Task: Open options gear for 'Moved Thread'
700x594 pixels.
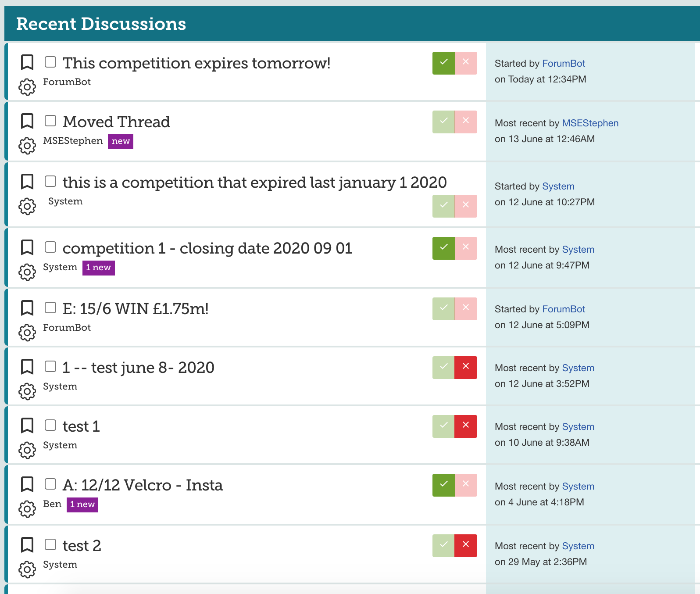Action: point(27,146)
